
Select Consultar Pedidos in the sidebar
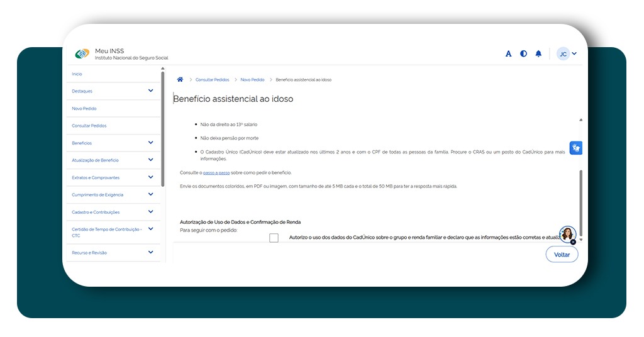[x=113, y=126]
